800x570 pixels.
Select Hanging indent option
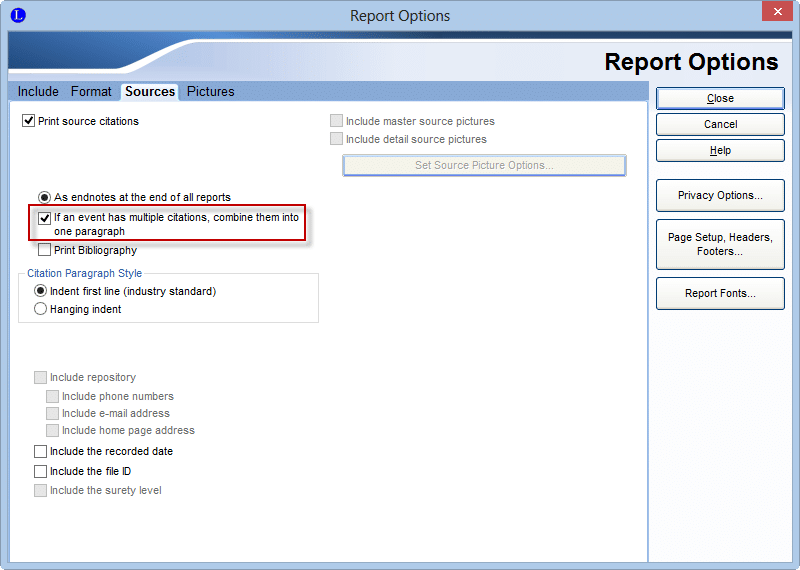tap(40, 309)
